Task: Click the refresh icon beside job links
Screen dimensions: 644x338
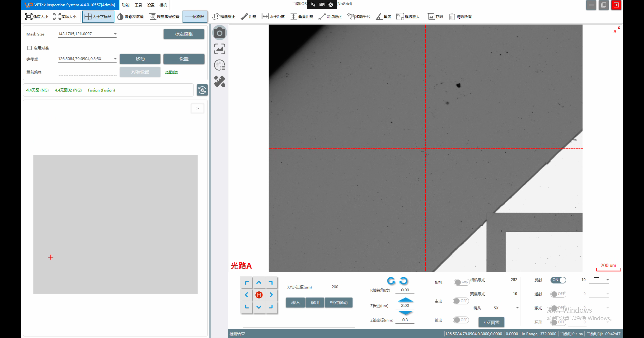Action: (202, 90)
